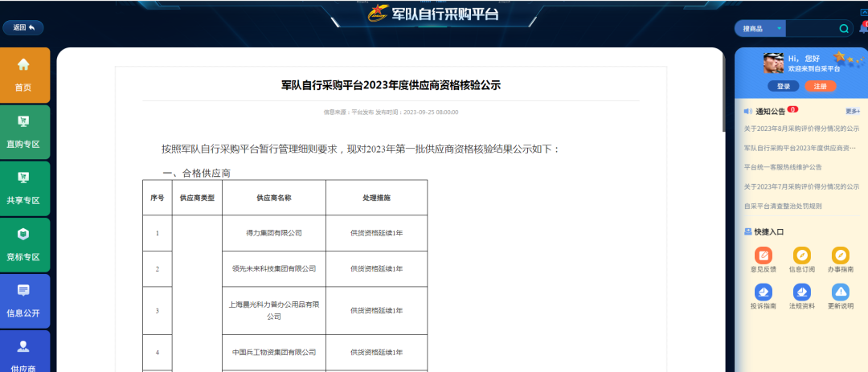868x372 pixels.
Task: Click the magnifier search icon
Action: click(x=844, y=29)
